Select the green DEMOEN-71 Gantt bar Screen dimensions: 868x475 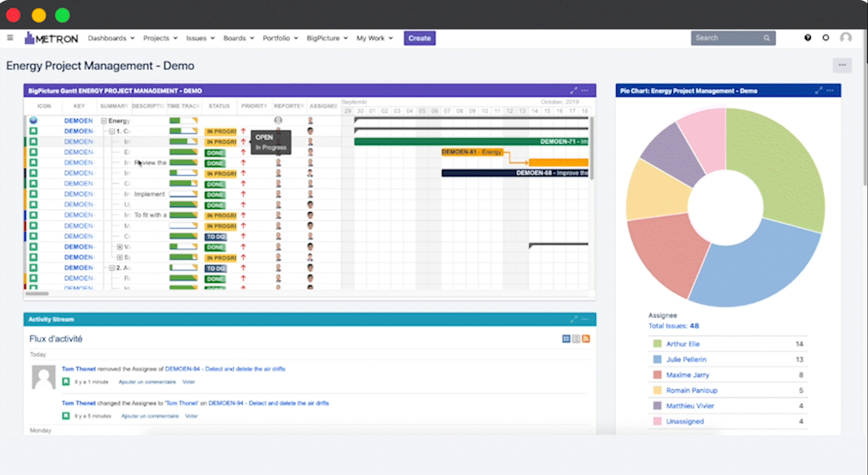click(x=471, y=142)
